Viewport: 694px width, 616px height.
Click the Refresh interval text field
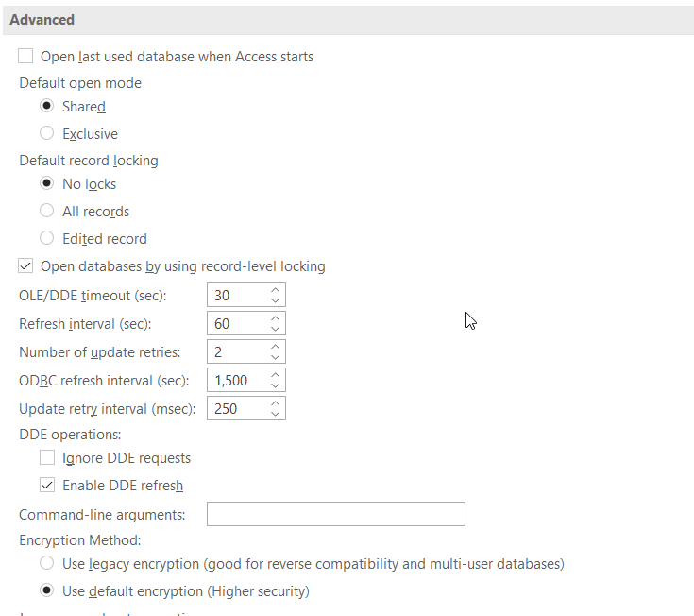[236, 324]
